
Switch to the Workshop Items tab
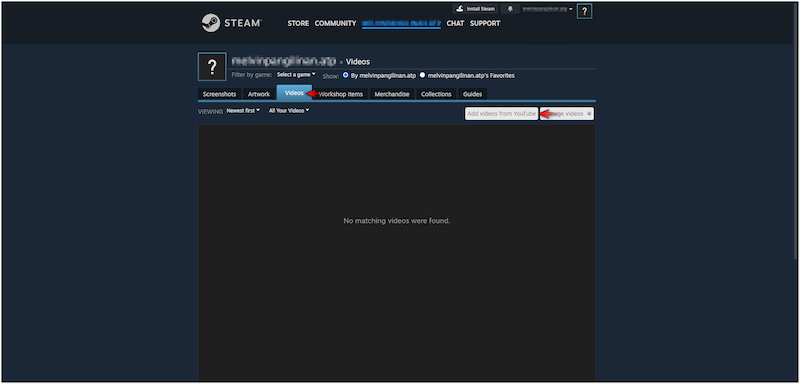coord(340,94)
